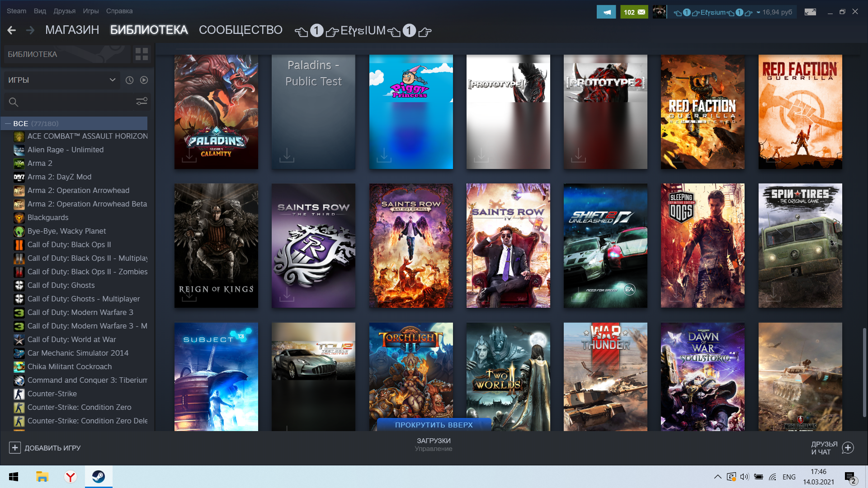Screen dimensions: 868x488
Task: Open the announcements megaphone icon
Action: [606, 12]
